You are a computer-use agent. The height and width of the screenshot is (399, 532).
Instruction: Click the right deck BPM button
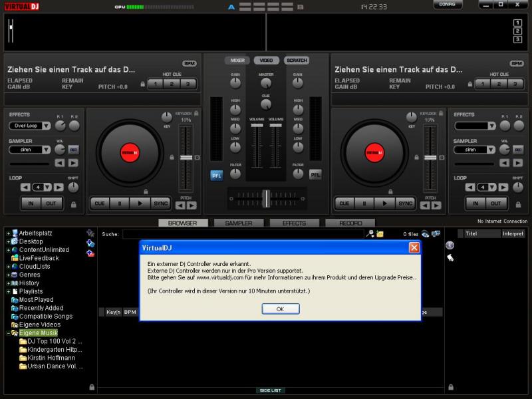(517, 63)
